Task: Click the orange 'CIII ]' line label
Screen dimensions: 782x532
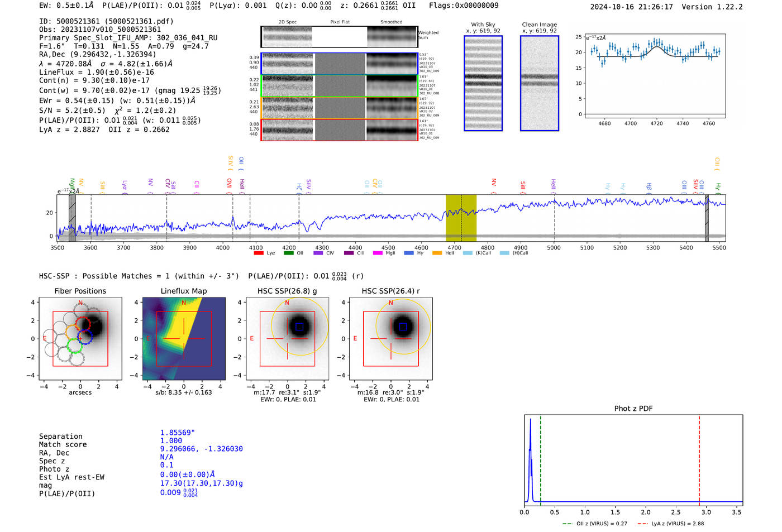Action: [717, 164]
